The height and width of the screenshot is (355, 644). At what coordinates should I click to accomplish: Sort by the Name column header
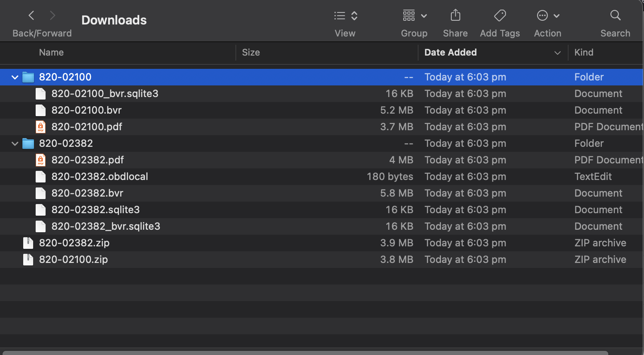(x=51, y=53)
